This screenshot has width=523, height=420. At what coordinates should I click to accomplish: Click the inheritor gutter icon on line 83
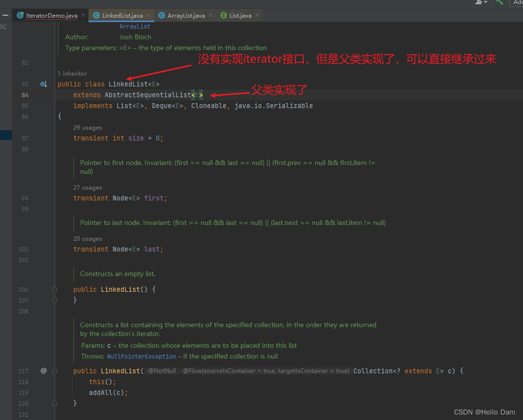[x=44, y=84]
